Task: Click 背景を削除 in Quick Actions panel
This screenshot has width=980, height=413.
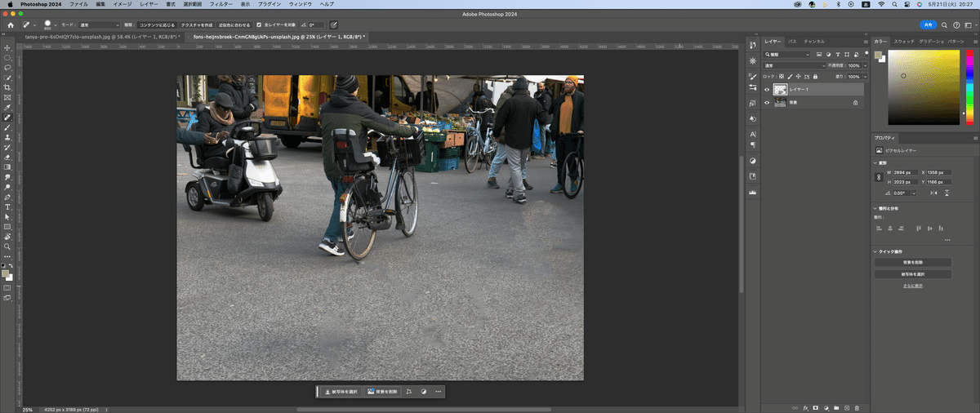Action: 913,262
